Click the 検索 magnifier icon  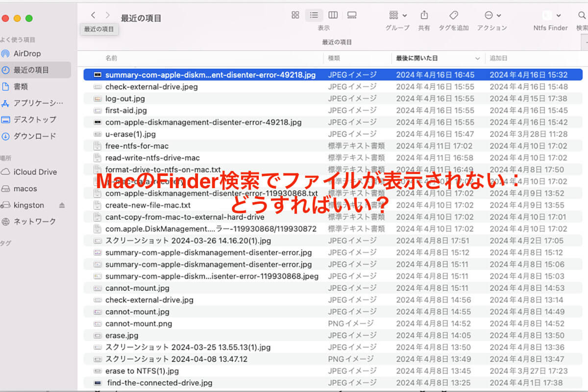coord(582,15)
